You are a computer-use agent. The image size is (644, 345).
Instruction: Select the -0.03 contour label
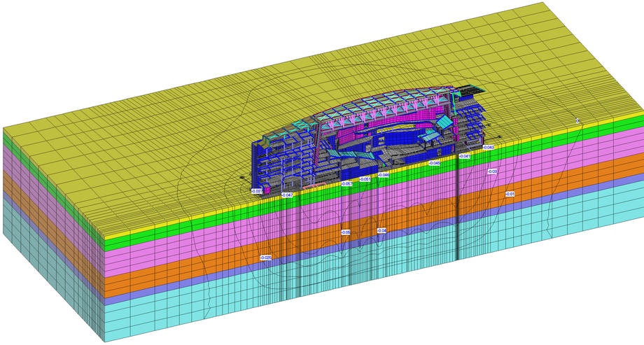(492, 171)
